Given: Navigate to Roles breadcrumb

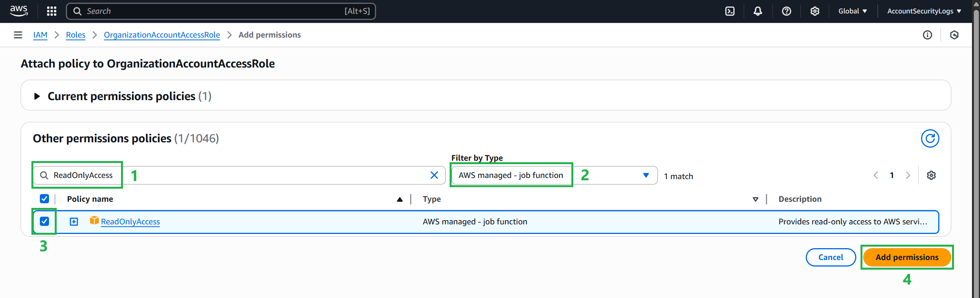Looking at the screenshot, I should tap(75, 35).
